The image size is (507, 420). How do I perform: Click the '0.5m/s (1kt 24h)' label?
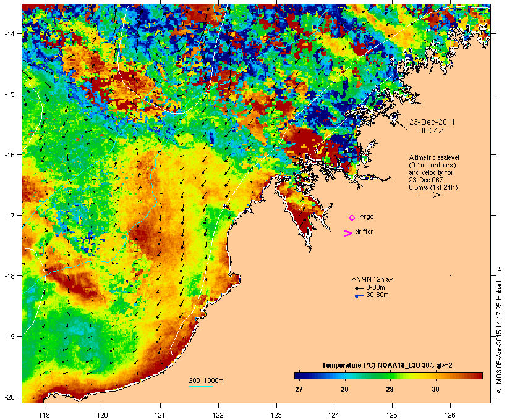433,187
